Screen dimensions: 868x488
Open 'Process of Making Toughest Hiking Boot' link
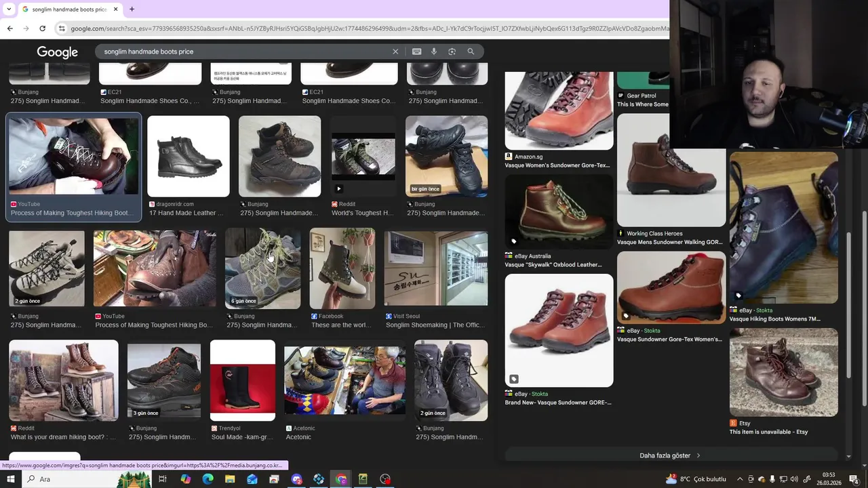pos(71,213)
